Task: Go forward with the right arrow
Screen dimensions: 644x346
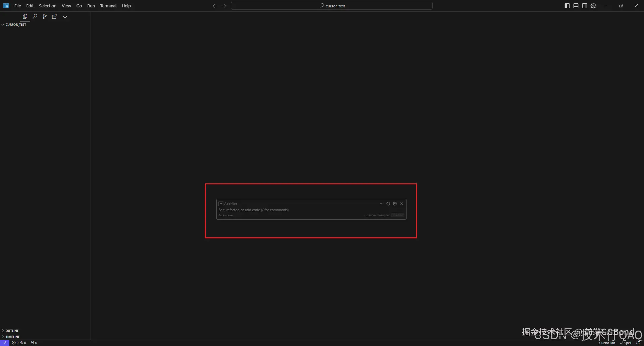Action: (x=224, y=6)
